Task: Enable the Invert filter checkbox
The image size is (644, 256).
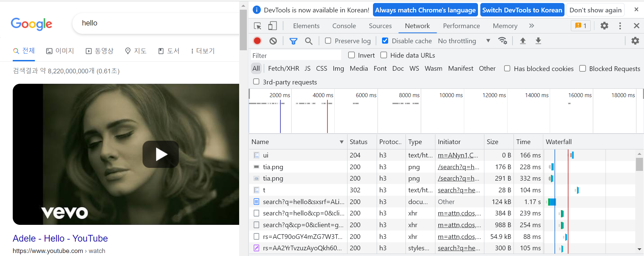Action: click(352, 55)
